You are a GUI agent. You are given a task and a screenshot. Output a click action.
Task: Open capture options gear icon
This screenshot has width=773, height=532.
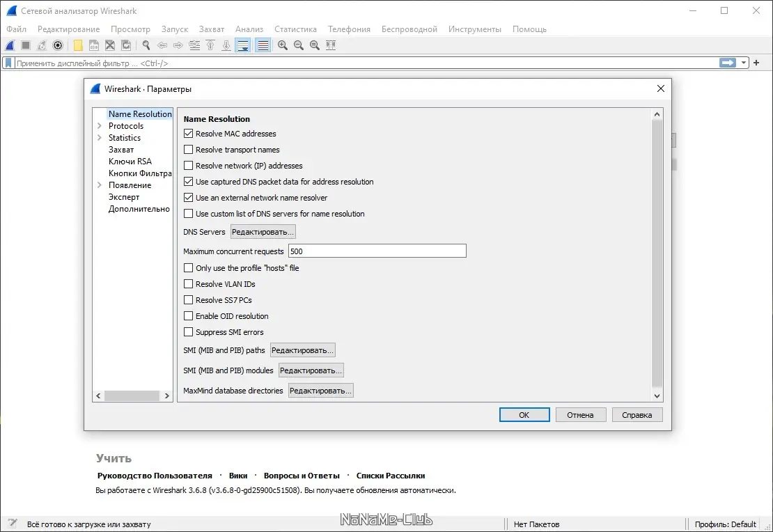point(58,45)
